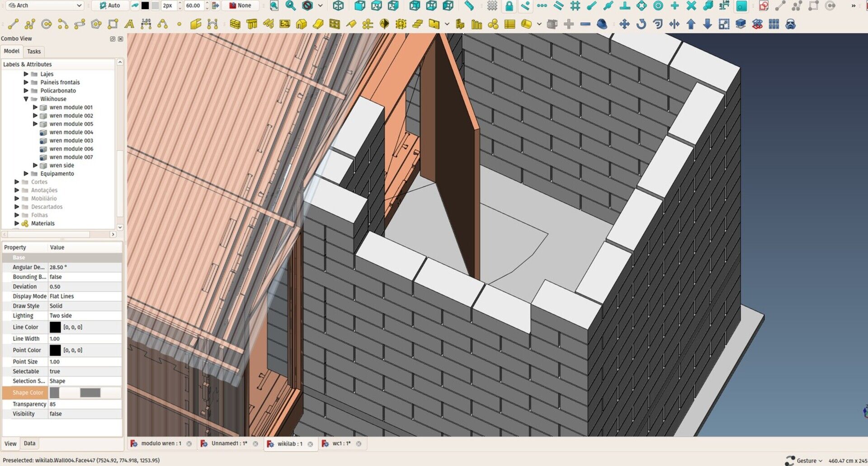The width and height of the screenshot is (868, 466).
Task: Click the Rebar tool icon
Action: [x=269, y=24]
